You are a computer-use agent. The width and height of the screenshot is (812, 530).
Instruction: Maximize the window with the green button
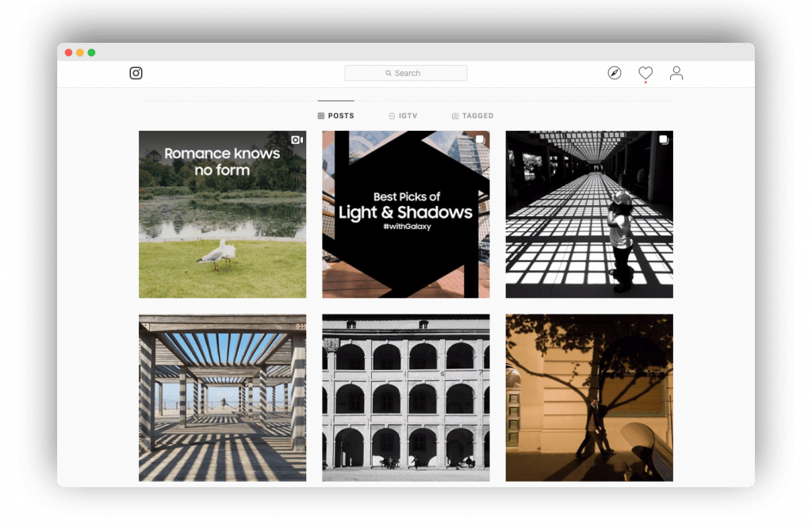[x=91, y=52]
